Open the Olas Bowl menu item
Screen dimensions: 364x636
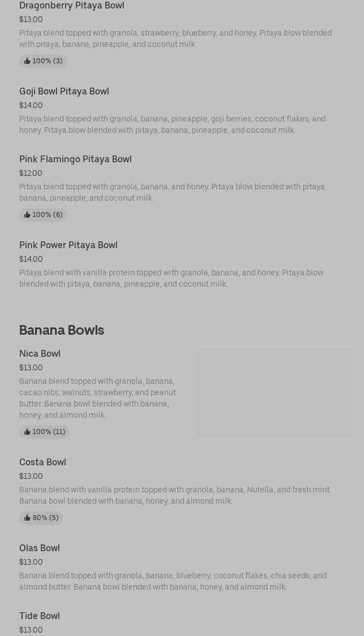[40, 548]
